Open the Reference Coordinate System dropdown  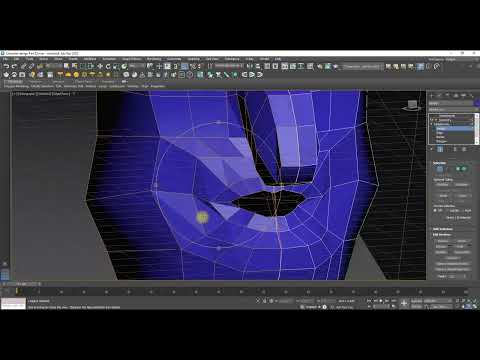click(x=137, y=66)
